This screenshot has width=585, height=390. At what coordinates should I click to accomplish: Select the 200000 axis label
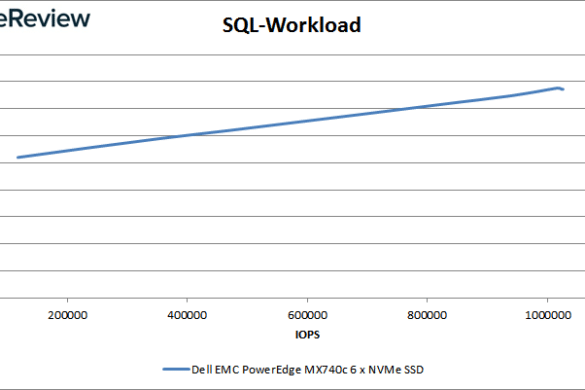coord(68,315)
